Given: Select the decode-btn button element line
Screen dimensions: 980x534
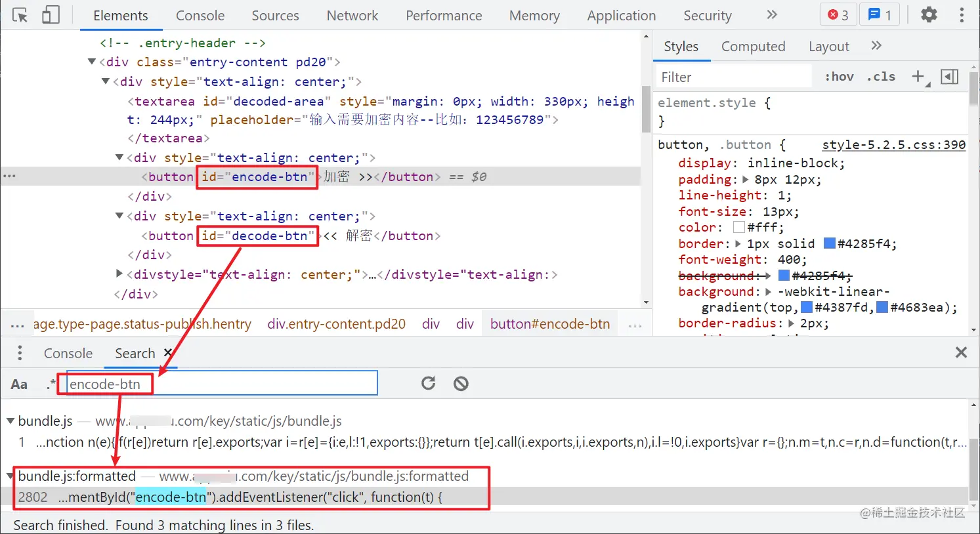Looking at the screenshot, I should pyautogui.click(x=291, y=236).
